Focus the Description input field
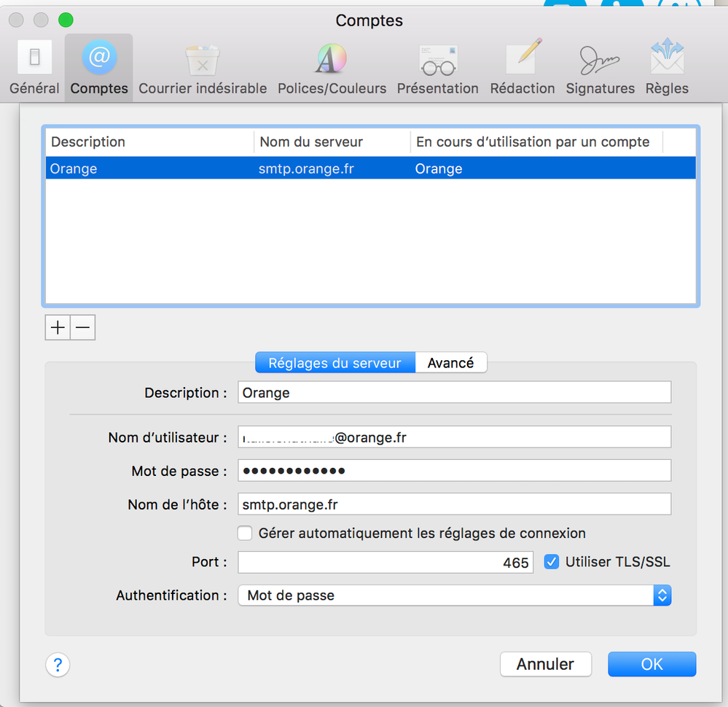728x707 pixels. 454,393
